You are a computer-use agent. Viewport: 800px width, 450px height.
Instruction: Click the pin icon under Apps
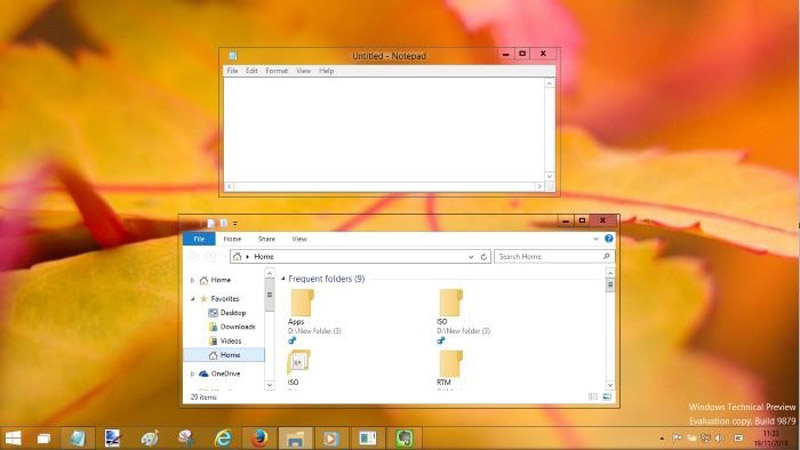[292, 340]
